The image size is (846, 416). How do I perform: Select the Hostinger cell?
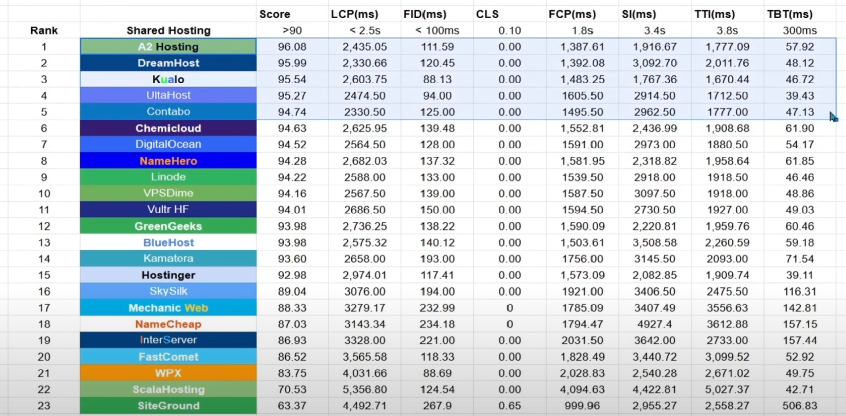pyautogui.click(x=168, y=275)
